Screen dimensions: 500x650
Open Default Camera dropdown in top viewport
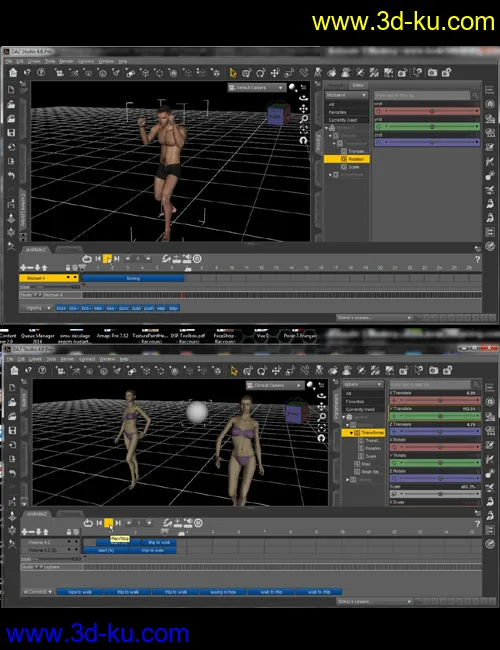257,87
